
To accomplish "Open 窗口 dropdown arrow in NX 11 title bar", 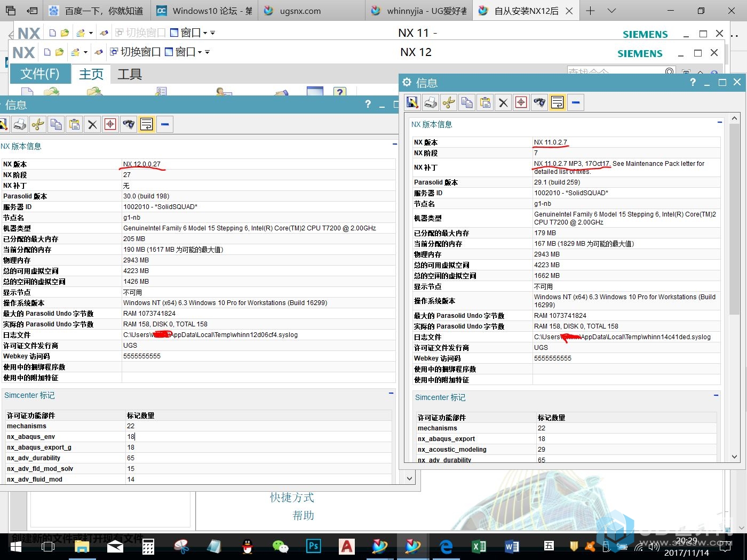I will tap(205, 33).
